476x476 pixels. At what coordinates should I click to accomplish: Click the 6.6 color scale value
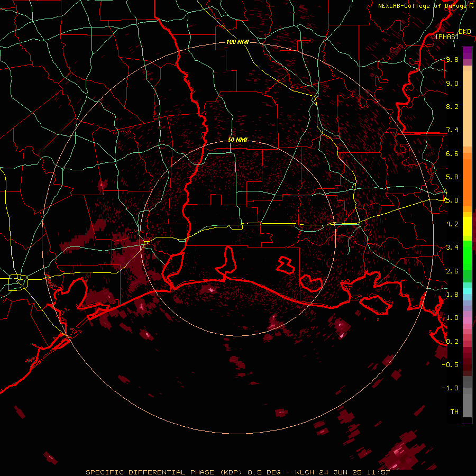(452, 153)
